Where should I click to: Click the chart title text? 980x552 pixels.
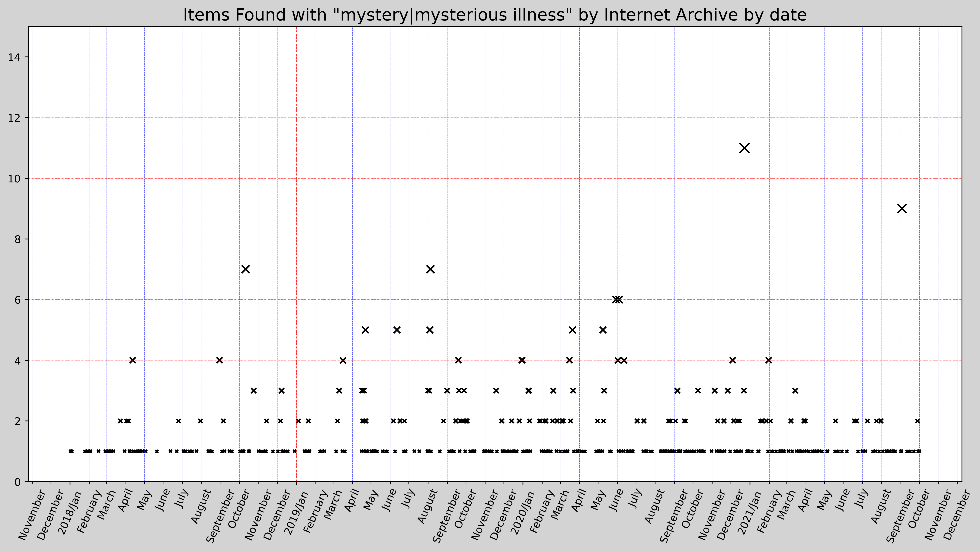point(495,15)
